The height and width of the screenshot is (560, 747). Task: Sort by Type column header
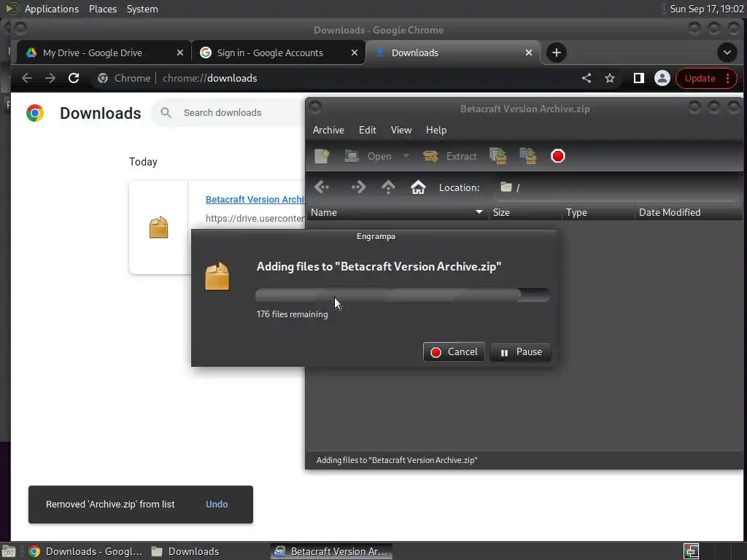(x=598, y=212)
